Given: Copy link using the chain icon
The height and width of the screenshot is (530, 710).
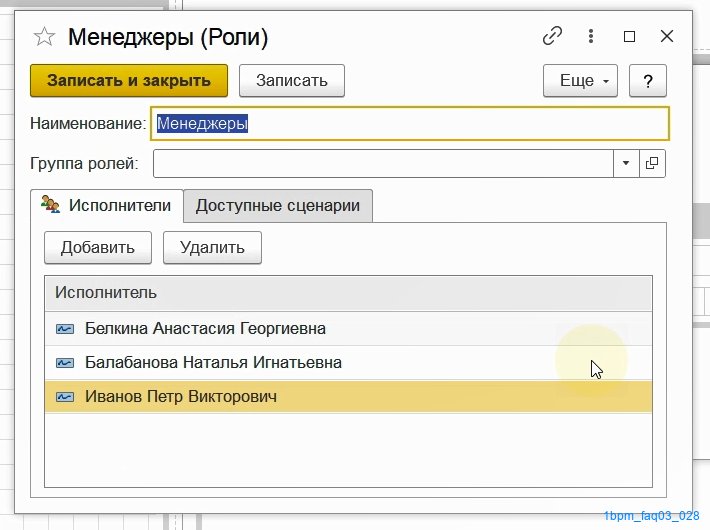Looking at the screenshot, I should [x=552, y=36].
